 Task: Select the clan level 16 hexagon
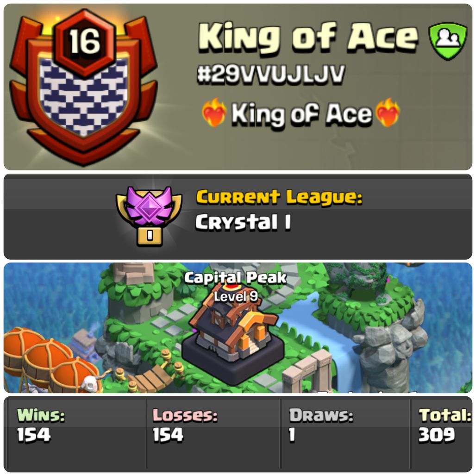pos(84,43)
